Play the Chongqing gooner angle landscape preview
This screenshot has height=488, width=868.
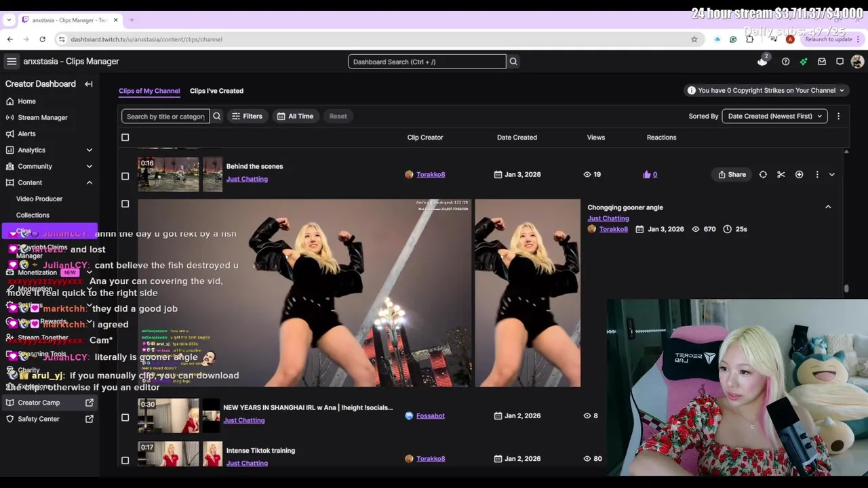[x=304, y=293]
